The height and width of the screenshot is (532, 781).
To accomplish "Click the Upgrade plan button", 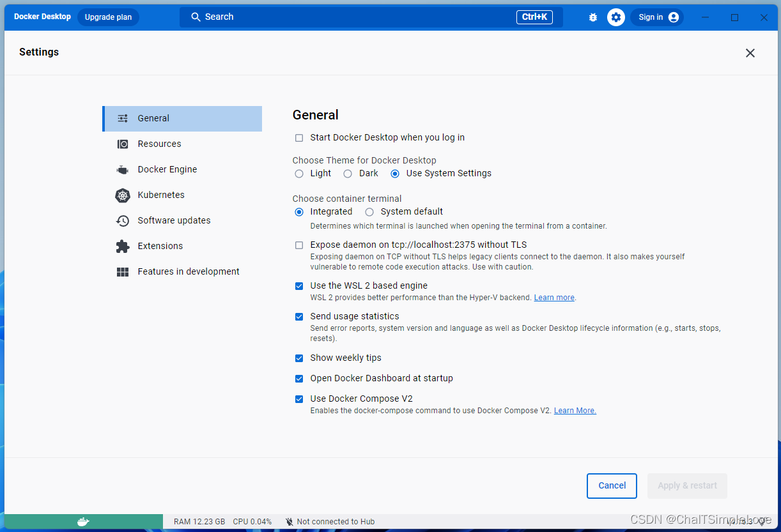I will 108,17.
